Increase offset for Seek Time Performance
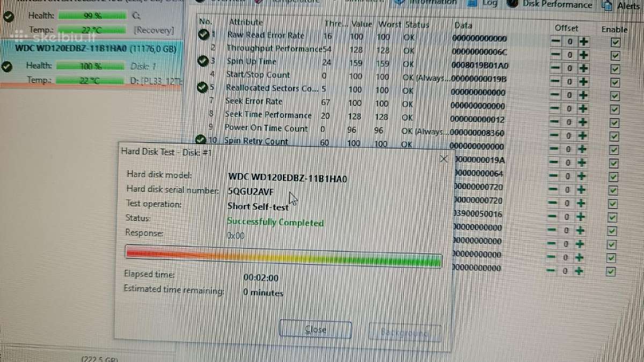Image resolution: width=644 pixels, height=362 pixels. coord(582,122)
